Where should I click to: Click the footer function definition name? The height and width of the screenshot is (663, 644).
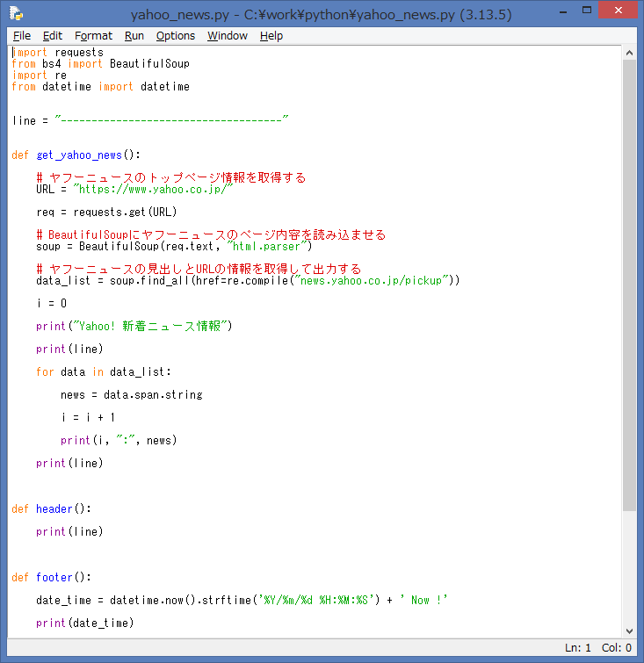[54, 577]
